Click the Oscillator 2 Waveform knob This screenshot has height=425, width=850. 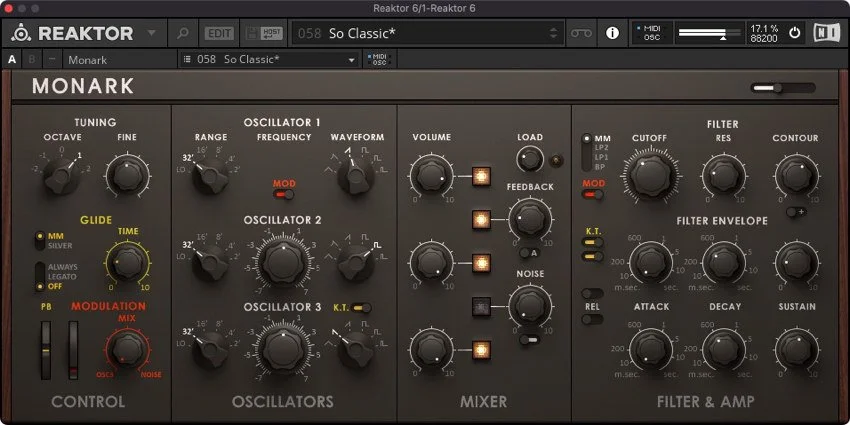(x=356, y=262)
